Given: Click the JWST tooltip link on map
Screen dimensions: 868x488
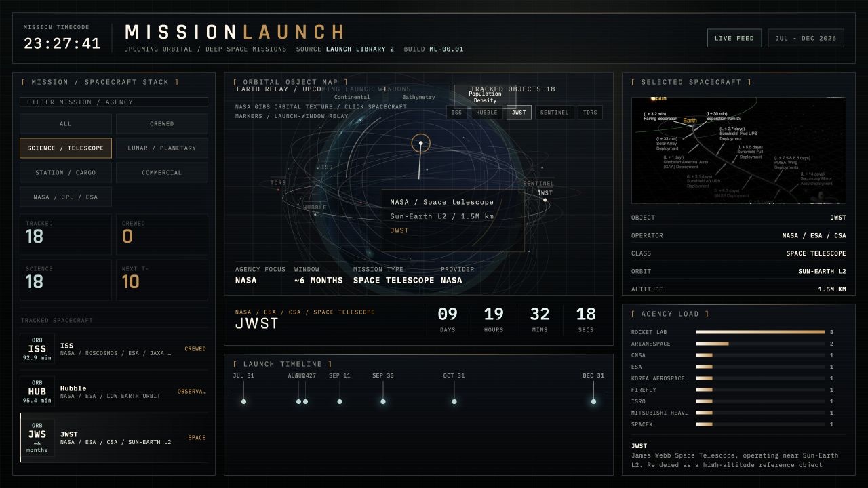Looking at the screenshot, I should [x=399, y=231].
